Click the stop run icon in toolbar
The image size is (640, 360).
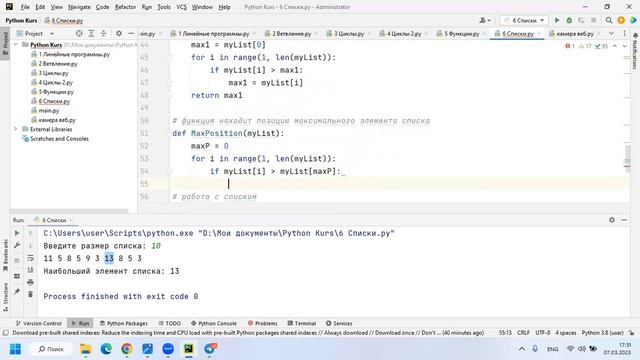click(x=593, y=20)
